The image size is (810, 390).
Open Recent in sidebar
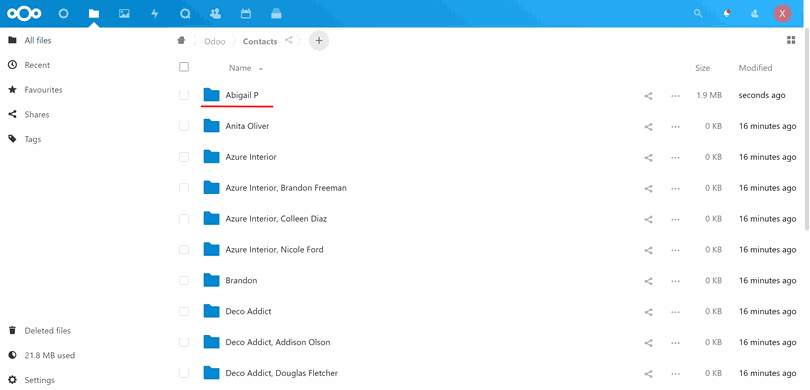click(37, 65)
